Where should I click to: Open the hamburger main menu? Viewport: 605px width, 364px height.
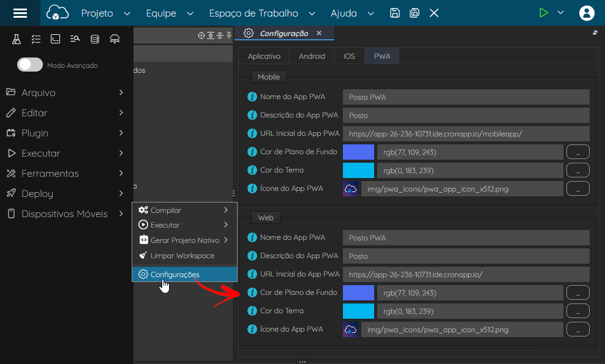point(20,13)
